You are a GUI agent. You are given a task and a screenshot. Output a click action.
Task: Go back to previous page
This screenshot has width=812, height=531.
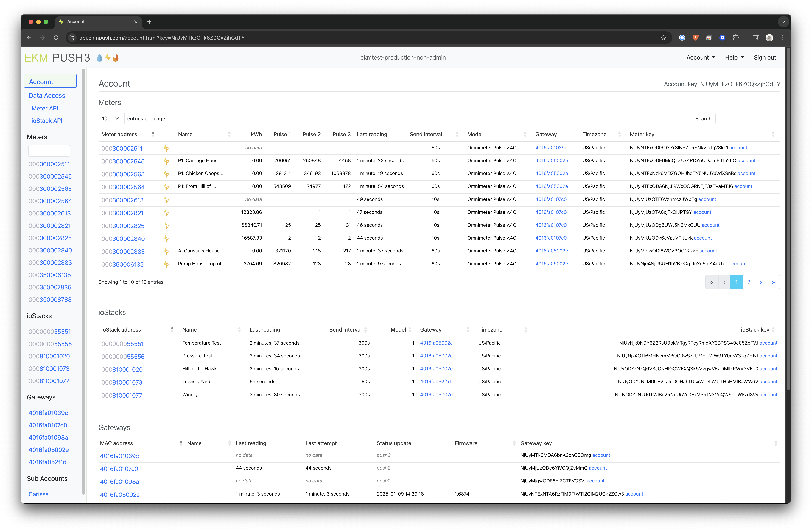[29, 38]
